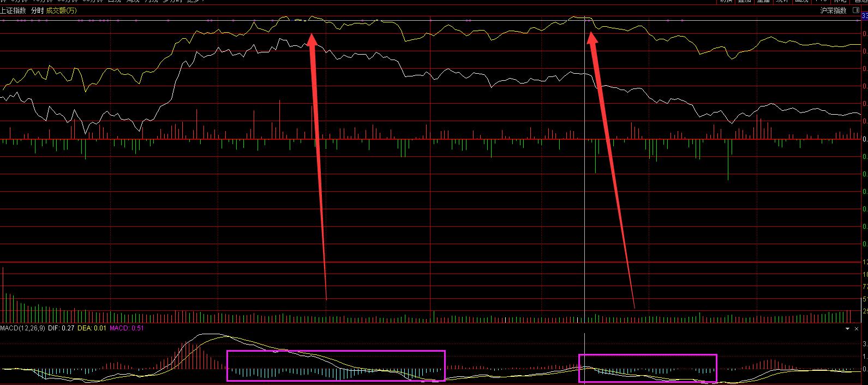The width and height of the screenshot is (868, 385).
Task: Click the 成交额(万) turnover label
Action: point(61,11)
